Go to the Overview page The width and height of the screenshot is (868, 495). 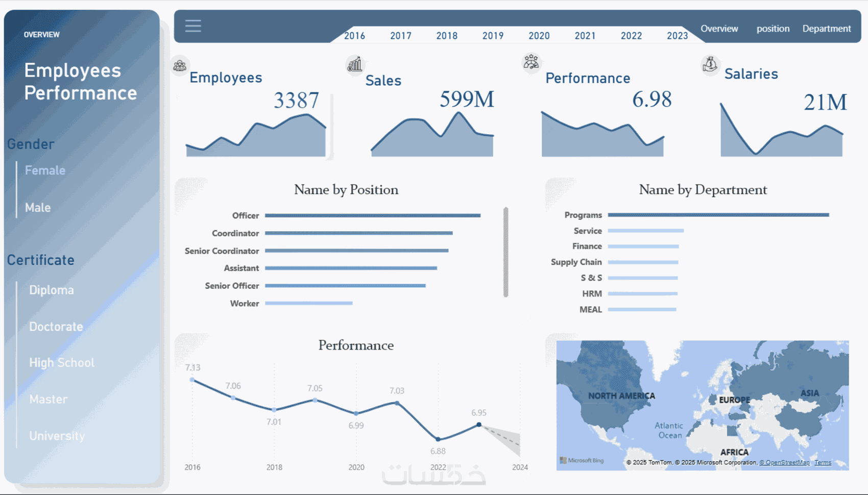(x=719, y=29)
